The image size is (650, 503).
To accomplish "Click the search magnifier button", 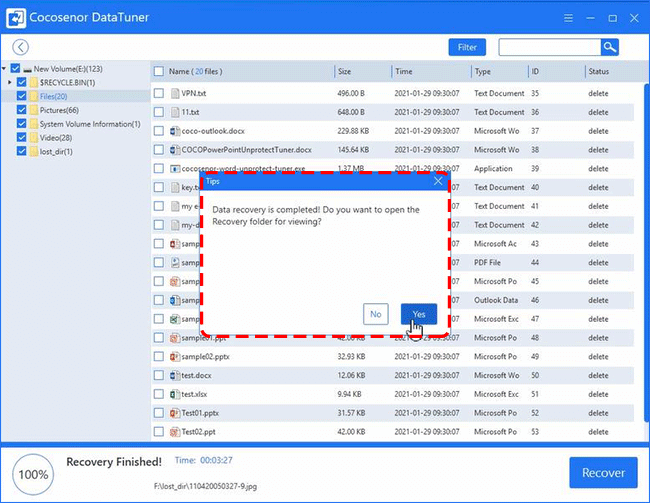I will click(609, 47).
